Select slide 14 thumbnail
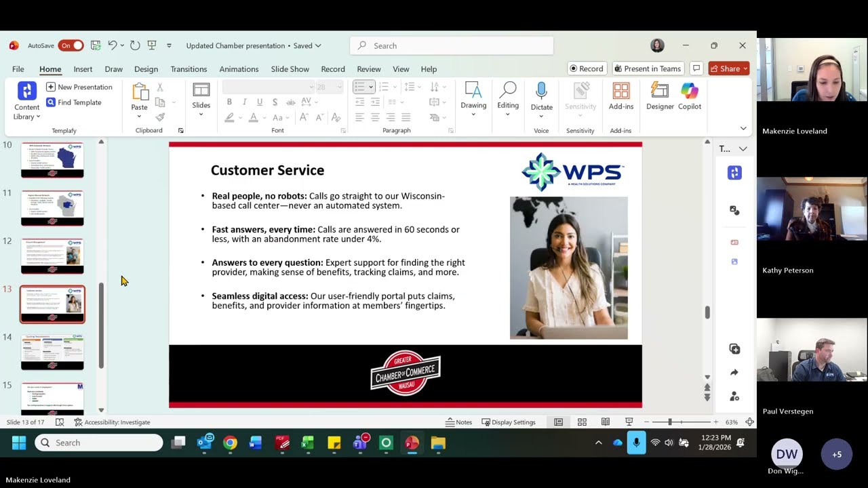This screenshot has height=488, width=868. point(52,352)
